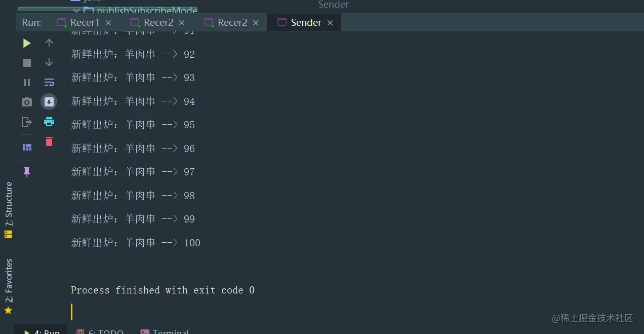This screenshot has width=644, height=334.
Task: Click output line ending with 98
Action: (x=133, y=196)
